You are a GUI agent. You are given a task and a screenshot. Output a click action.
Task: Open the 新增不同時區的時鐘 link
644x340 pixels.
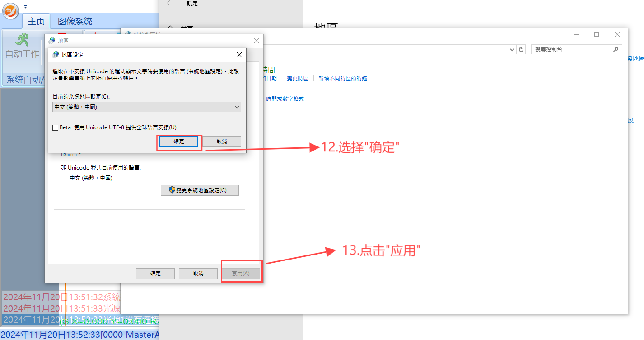coord(342,79)
